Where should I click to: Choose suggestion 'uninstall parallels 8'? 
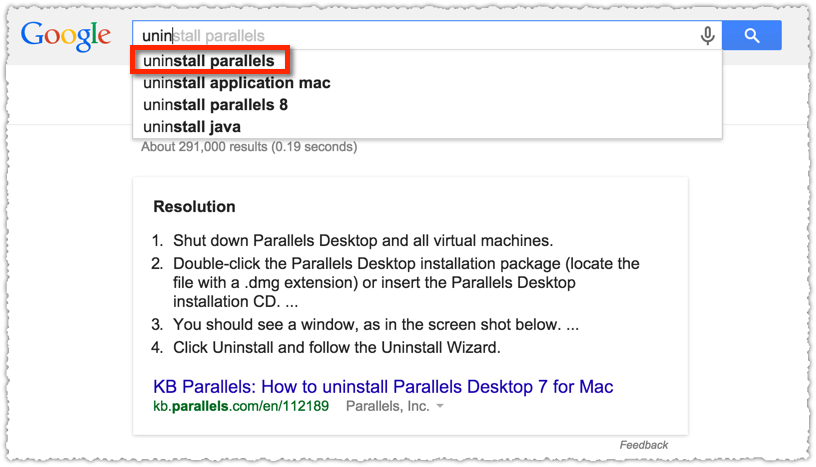(x=215, y=105)
